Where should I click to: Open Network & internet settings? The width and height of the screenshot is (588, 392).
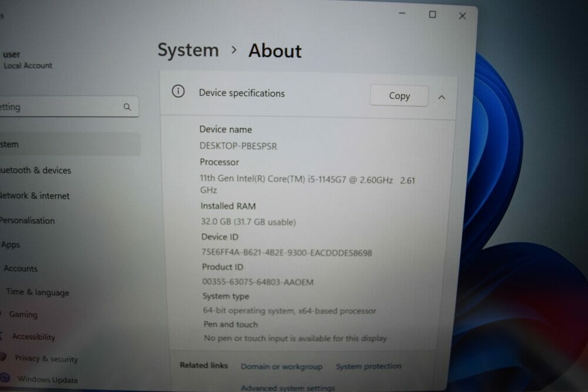35,196
